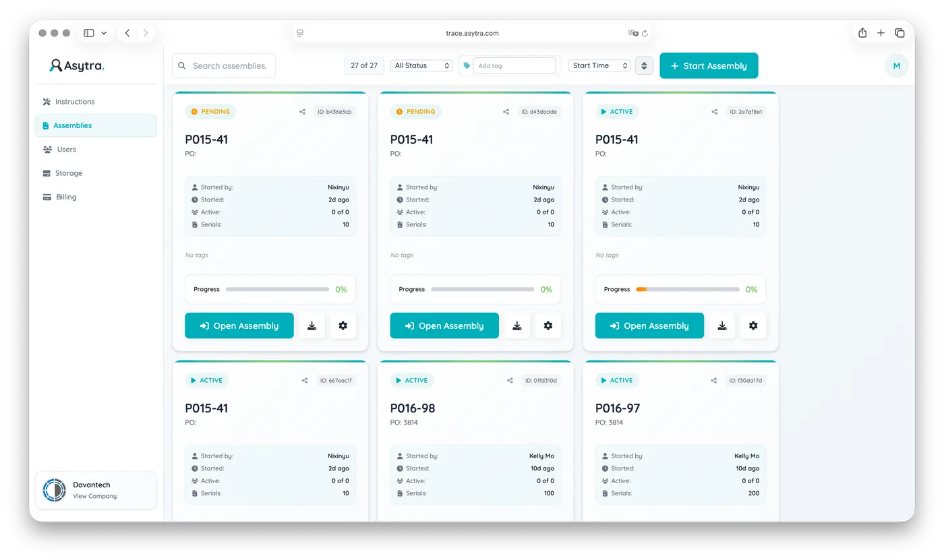Open settings gear for assembly b436e3cb
The image size is (944, 560).
(343, 325)
